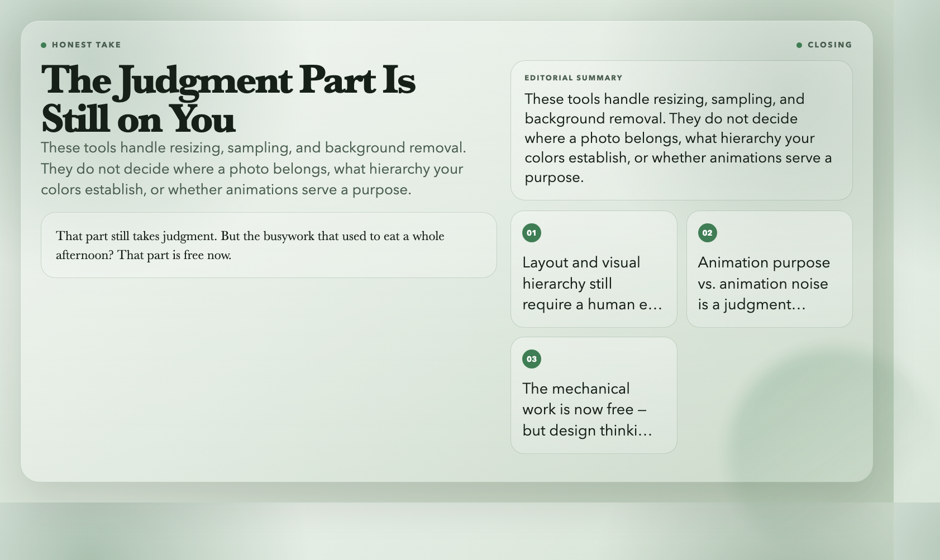Open the "Layout and visual hierarchy" card text
This screenshot has width=940, height=560.
point(593,284)
